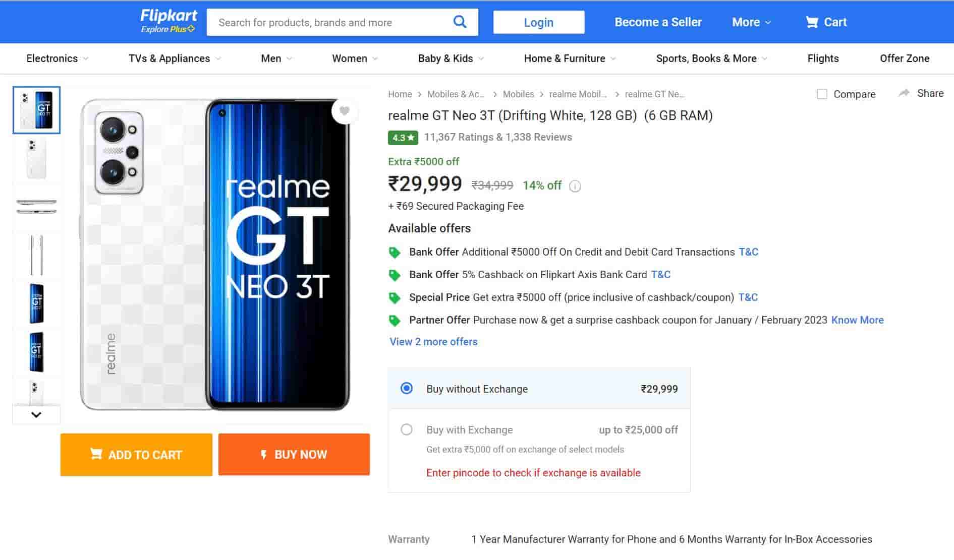Viewport: 954px width, 560px height.
Task: Add phone to wishlist heart icon
Action: coord(345,111)
